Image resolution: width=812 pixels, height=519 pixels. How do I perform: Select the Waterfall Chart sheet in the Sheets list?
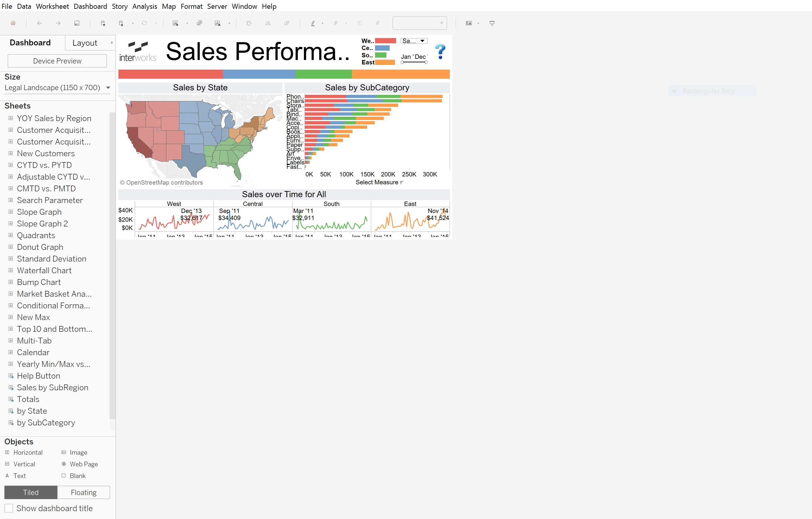44,270
